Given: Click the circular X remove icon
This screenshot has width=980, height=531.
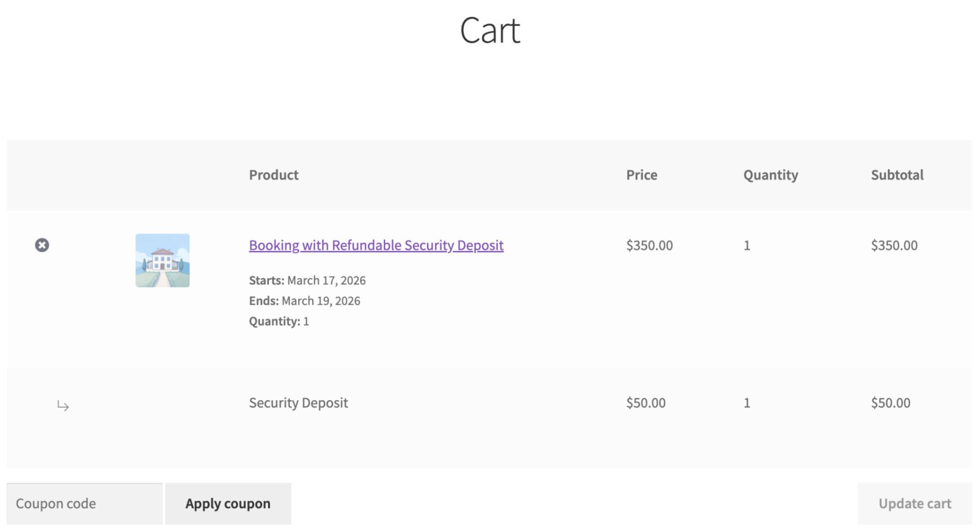Looking at the screenshot, I should 42,245.
